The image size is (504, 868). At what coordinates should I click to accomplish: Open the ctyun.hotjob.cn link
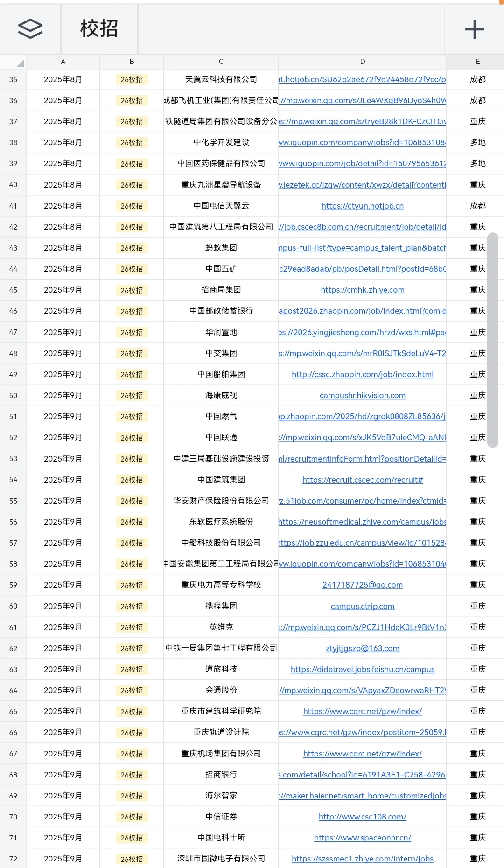(x=363, y=206)
